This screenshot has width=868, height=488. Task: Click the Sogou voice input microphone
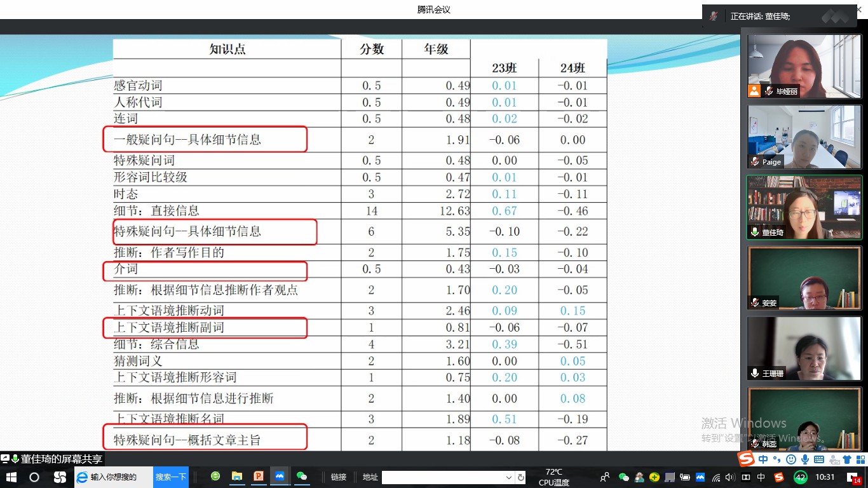[x=805, y=459]
